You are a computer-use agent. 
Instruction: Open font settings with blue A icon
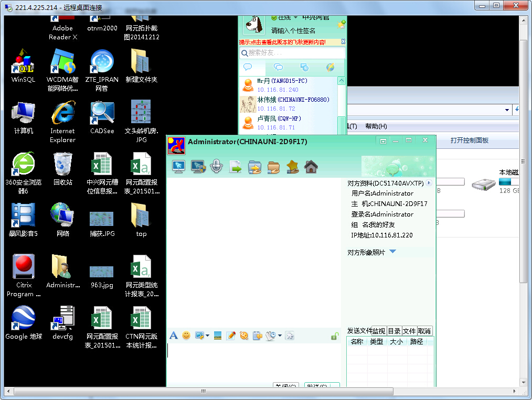(174, 336)
